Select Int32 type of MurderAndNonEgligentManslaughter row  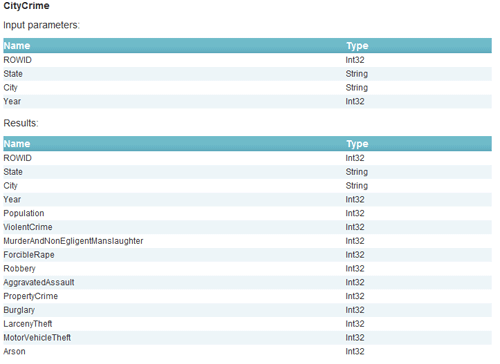pos(355,241)
